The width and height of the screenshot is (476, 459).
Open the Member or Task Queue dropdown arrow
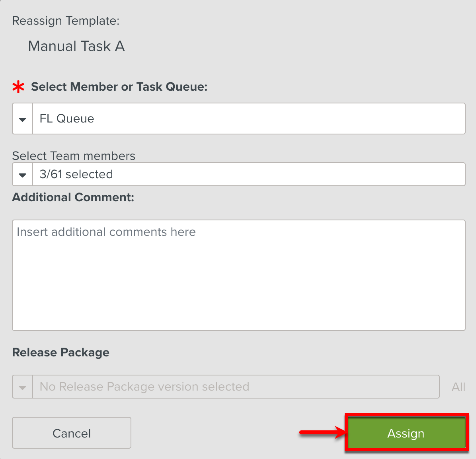point(23,119)
